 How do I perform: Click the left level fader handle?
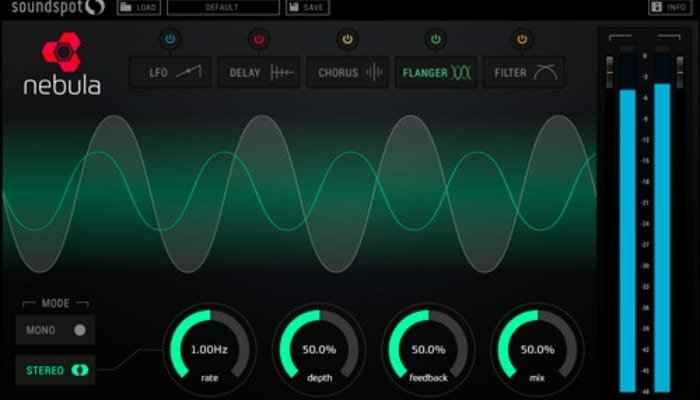(609, 71)
